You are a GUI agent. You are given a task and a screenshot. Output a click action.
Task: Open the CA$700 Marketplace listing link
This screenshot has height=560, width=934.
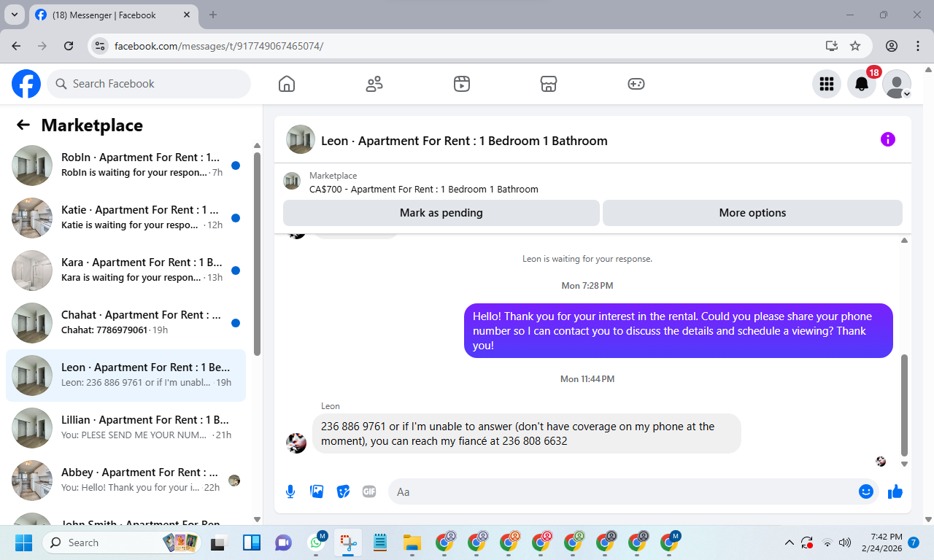pyautogui.click(x=423, y=189)
